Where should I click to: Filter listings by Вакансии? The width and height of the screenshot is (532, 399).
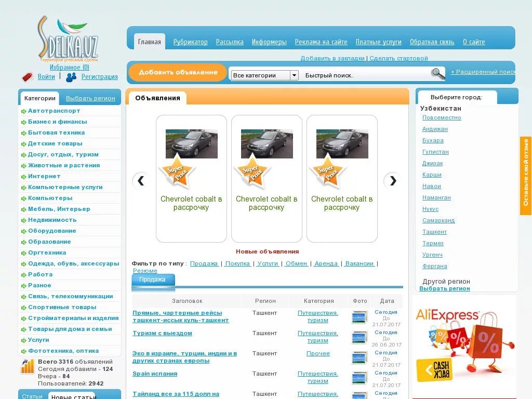click(x=360, y=263)
